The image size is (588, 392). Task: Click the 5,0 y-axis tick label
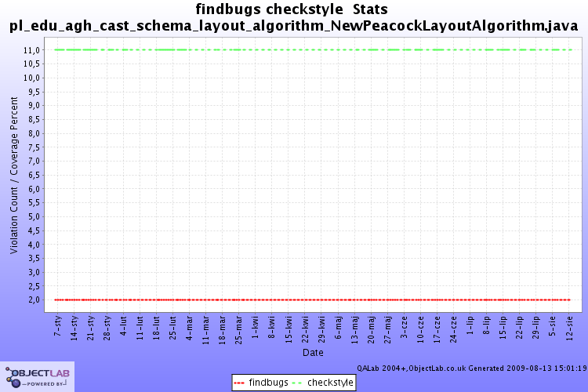point(34,217)
